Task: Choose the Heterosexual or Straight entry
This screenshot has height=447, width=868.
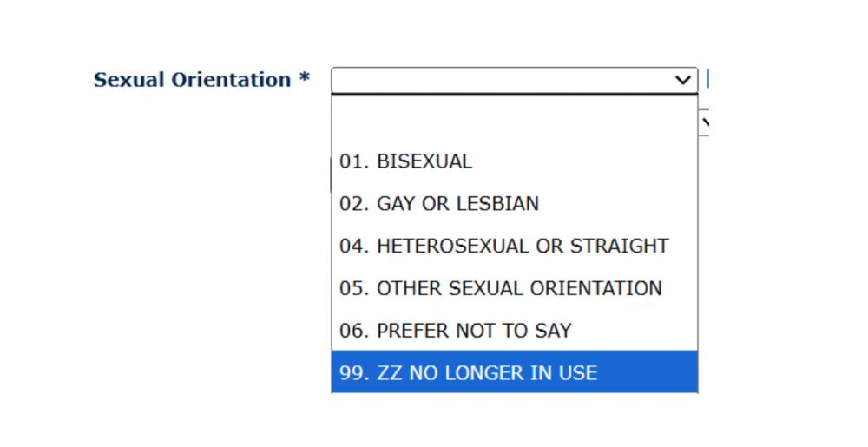Action: coord(503,246)
